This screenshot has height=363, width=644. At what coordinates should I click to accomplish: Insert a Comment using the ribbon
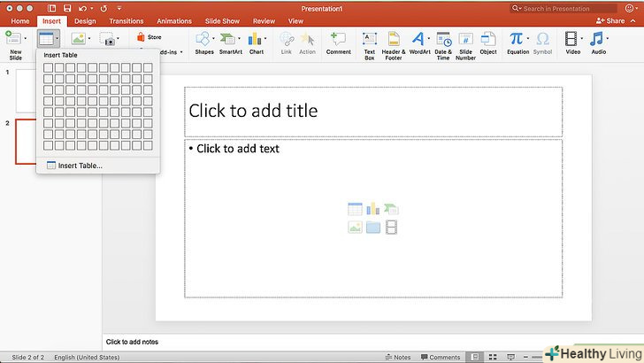pos(338,42)
